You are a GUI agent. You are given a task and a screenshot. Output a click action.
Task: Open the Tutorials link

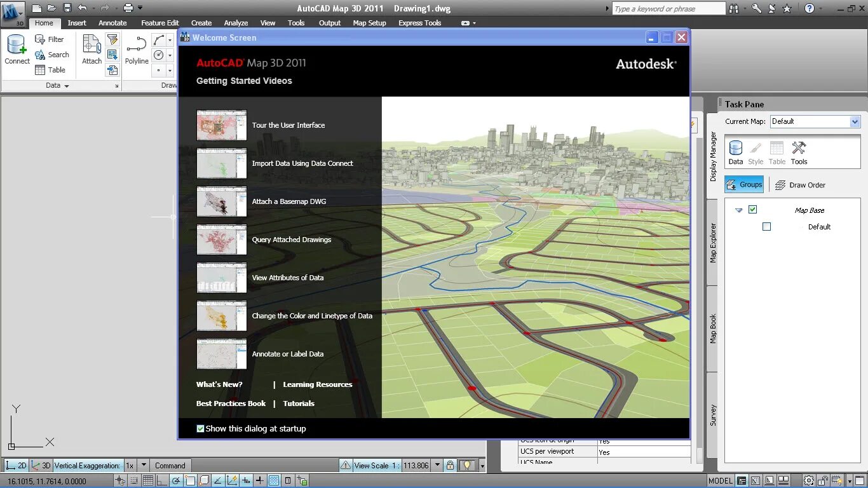[299, 403]
